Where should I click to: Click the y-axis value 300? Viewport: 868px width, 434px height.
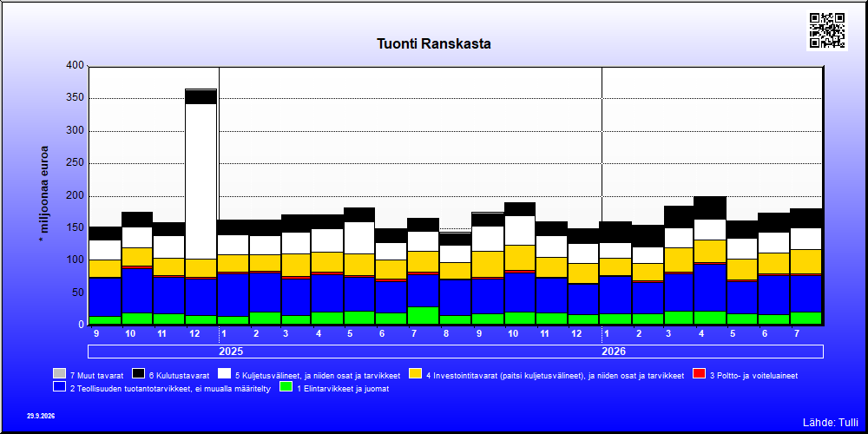point(76,131)
